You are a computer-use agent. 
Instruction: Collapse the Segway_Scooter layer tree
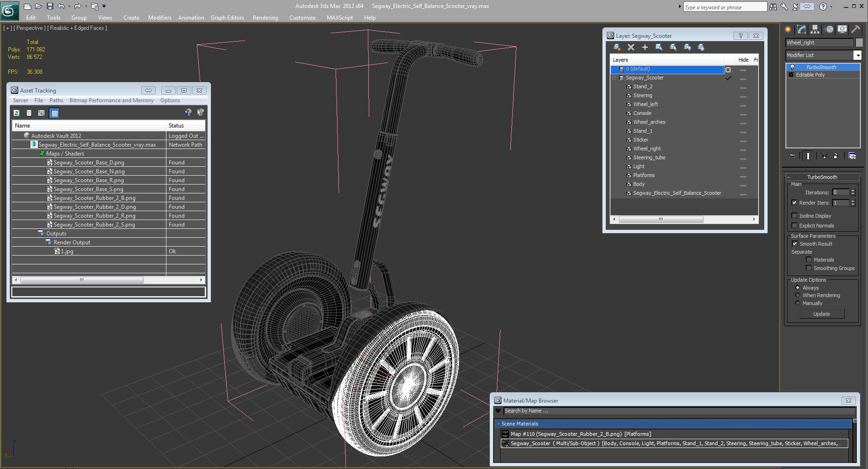tap(614, 78)
